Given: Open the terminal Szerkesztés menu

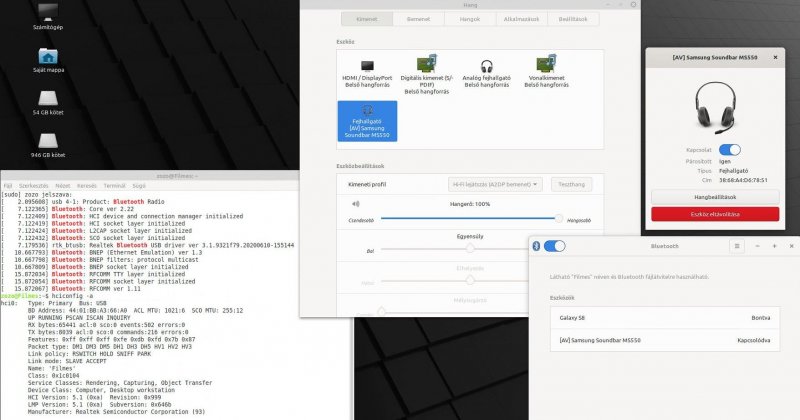Looking at the screenshot, I should click(x=34, y=186).
